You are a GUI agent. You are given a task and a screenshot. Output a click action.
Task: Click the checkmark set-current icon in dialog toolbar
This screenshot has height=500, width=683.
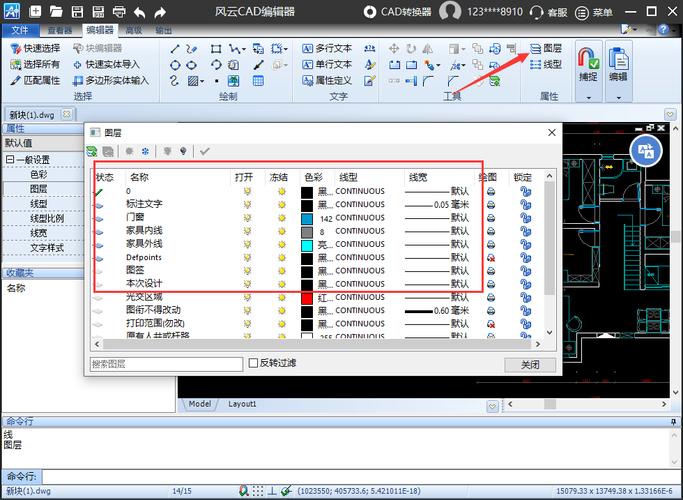(205, 151)
